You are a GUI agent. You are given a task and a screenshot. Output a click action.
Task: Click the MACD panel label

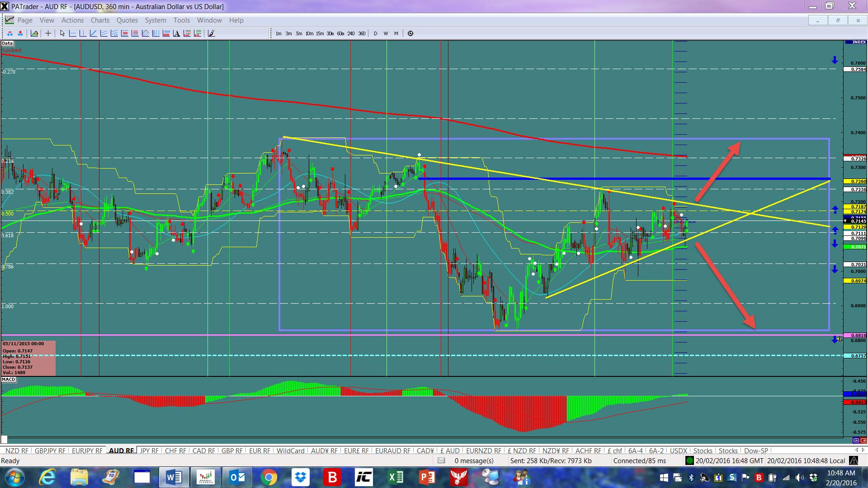pyautogui.click(x=9, y=380)
